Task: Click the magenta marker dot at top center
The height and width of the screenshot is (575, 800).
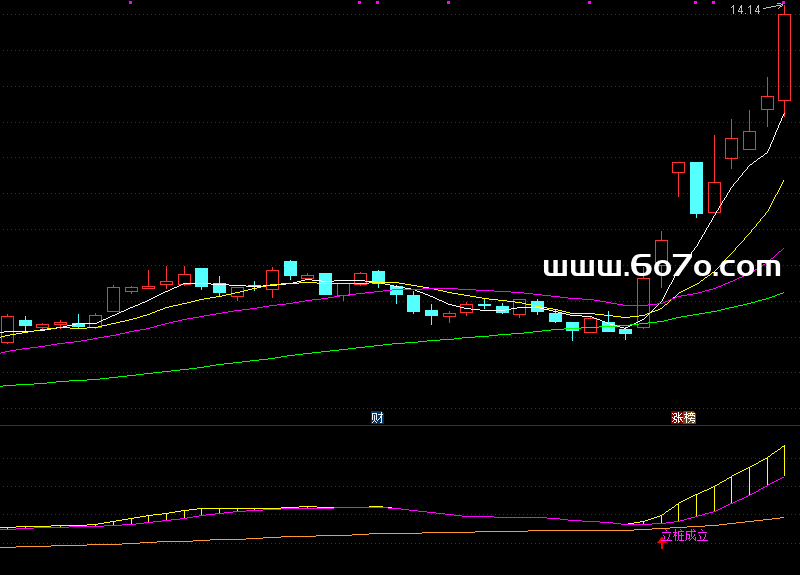Action: 376,2
